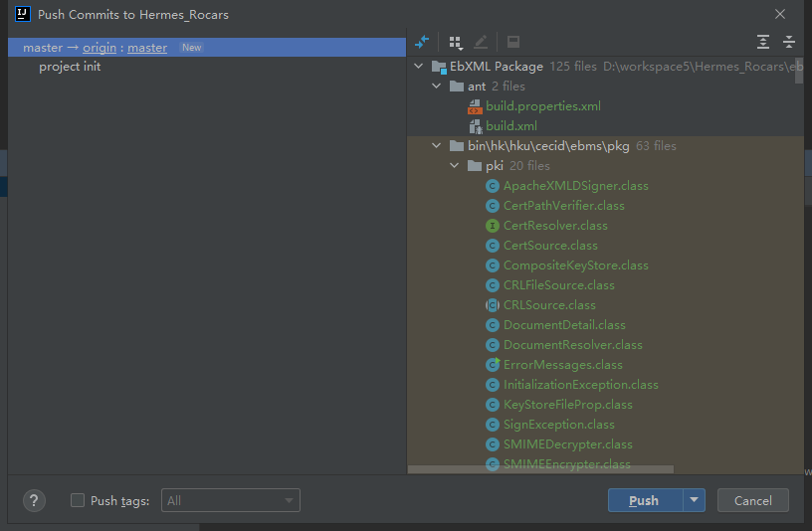Click the build.properties.xml file icon
This screenshot has width=812, height=531.
point(475,106)
